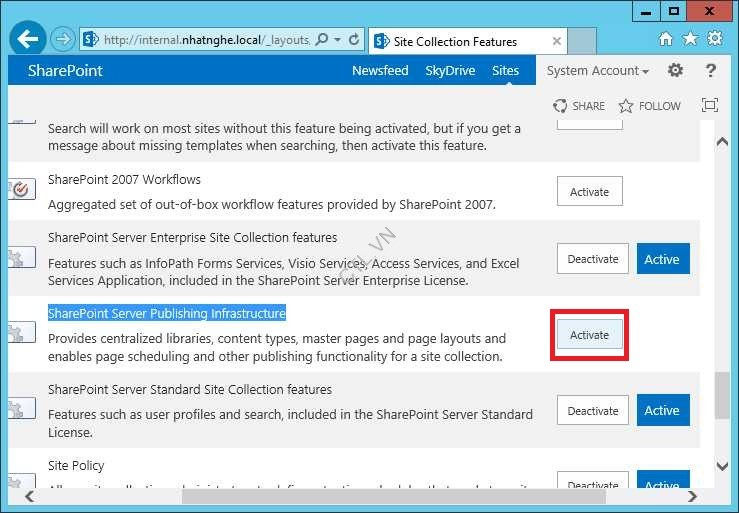Open the browser Home icon
Viewport: 739px width, 513px height.
tap(665, 39)
